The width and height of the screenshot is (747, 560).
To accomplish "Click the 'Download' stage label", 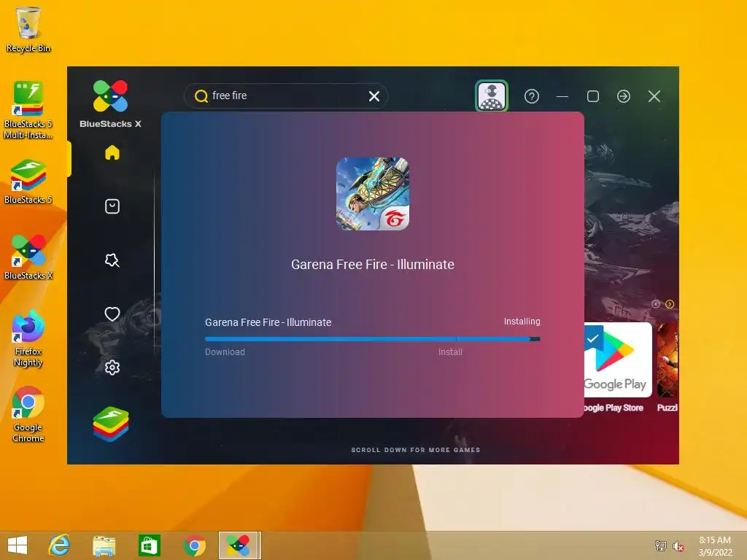I will (x=225, y=352).
